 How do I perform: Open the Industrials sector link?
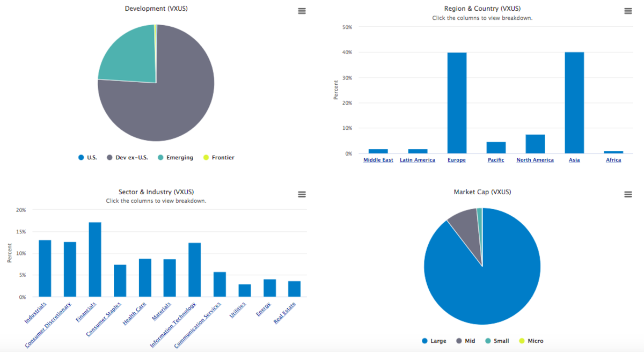point(35,313)
